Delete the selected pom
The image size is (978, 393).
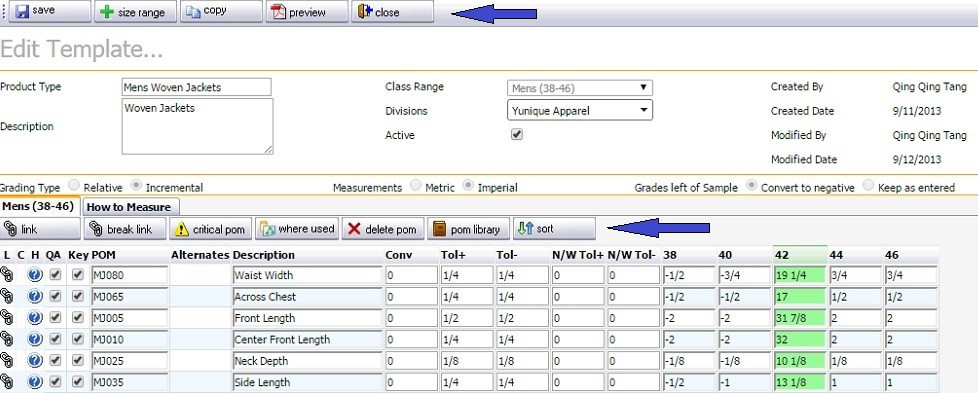[383, 229]
